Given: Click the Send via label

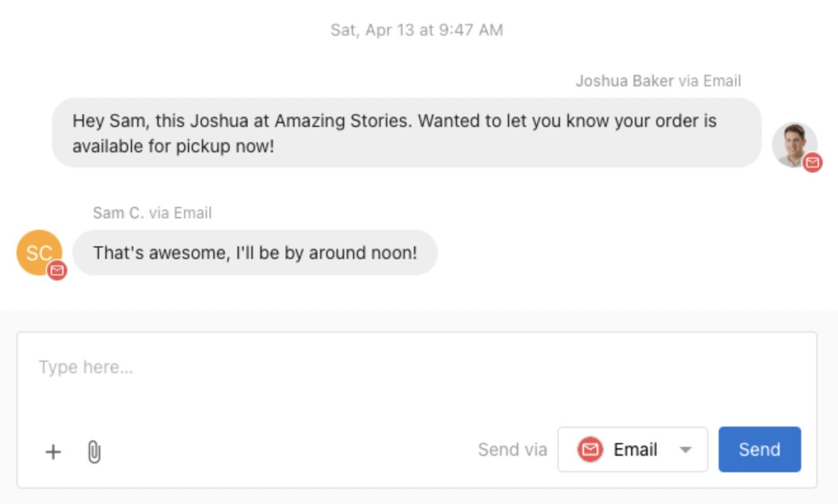Looking at the screenshot, I should (512, 449).
